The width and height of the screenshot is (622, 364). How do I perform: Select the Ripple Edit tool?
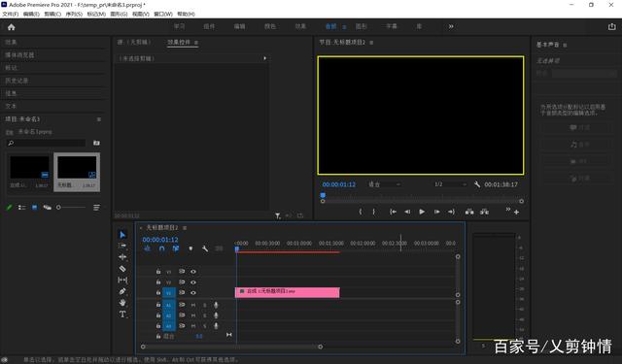122,256
